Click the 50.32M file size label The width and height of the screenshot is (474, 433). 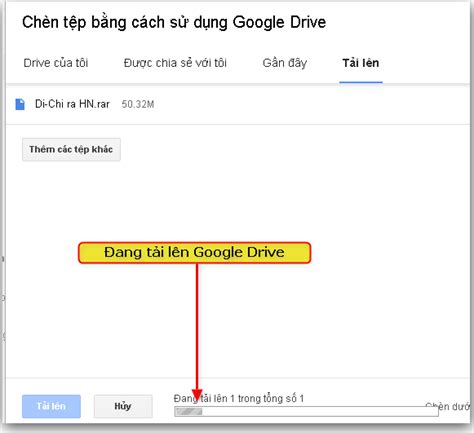(x=138, y=104)
